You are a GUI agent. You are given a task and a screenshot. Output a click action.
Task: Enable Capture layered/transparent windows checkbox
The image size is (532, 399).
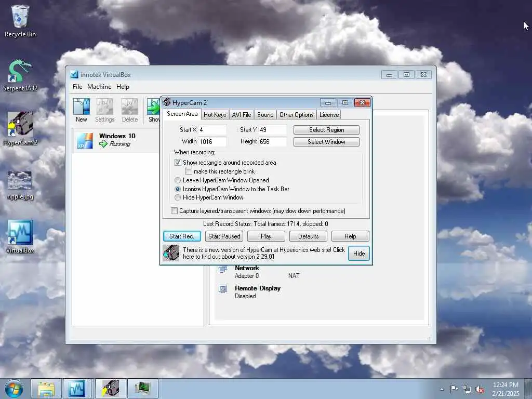coord(174,211)
